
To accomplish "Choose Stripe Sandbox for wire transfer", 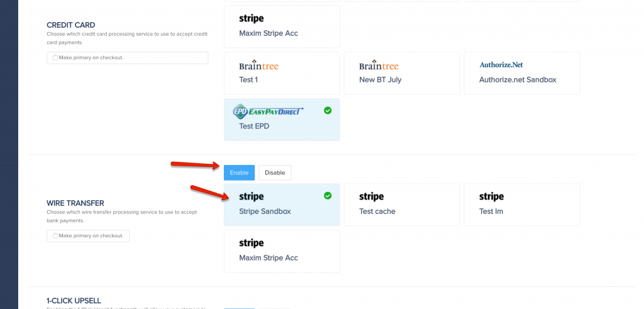I will coord(282,205).
